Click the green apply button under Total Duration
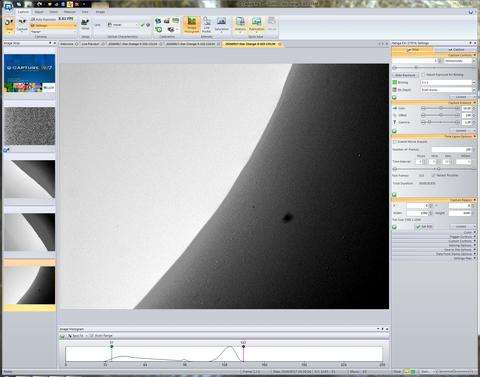Image resolution: width=480 pixels, height=377 pixels. (x=394, y=194)
